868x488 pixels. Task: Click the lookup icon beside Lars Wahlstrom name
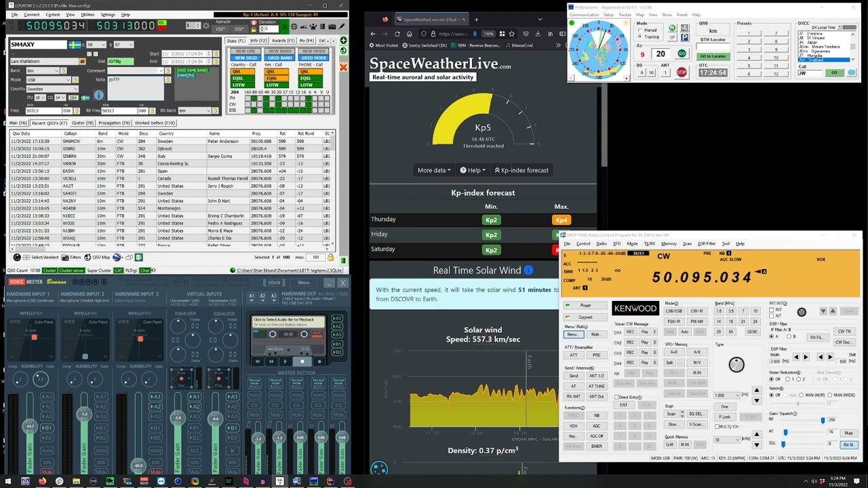83,62
